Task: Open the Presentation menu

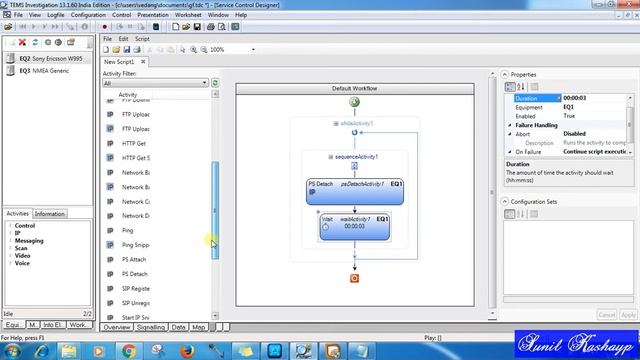Action: (x=153, y=15)
